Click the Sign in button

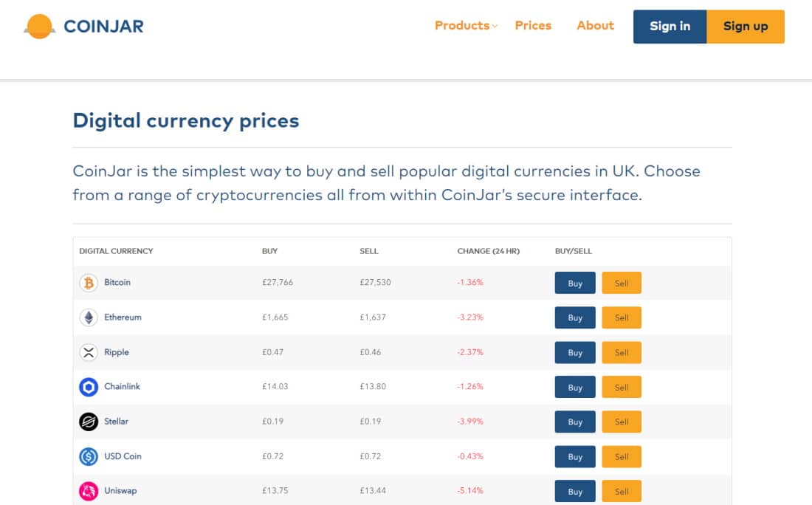point(670,26)
